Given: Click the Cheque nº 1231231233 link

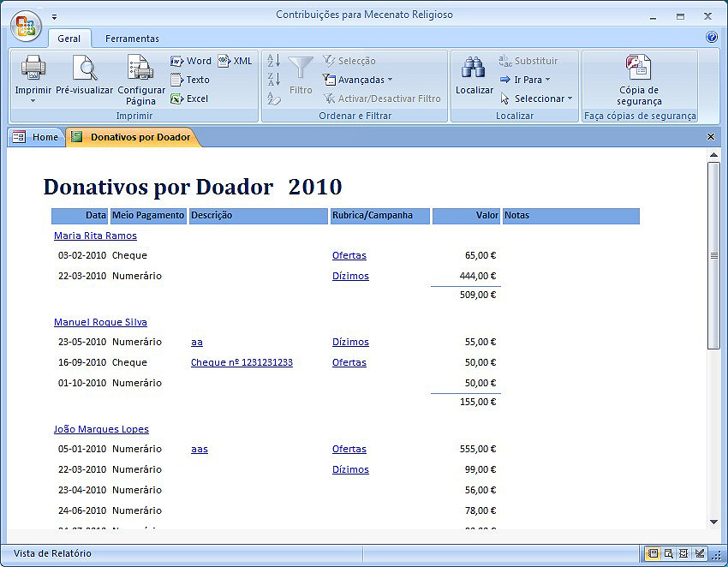Looking at the screenshot, I should tap(242, 362).
